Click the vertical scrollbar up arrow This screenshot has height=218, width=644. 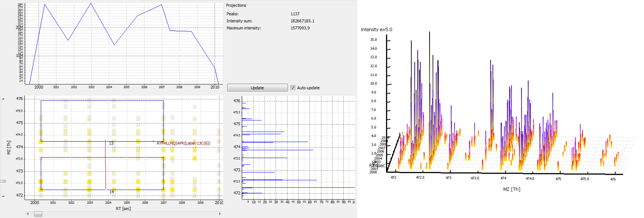[3, 99]
